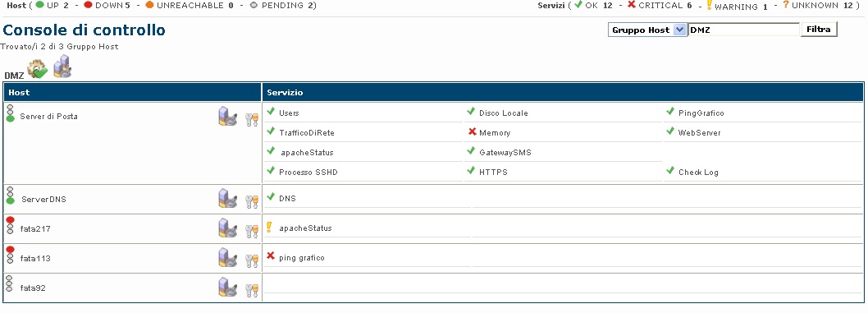Open the Server di Posta host detail icon
The image size is (868, 313).
(x=227, y=117)
